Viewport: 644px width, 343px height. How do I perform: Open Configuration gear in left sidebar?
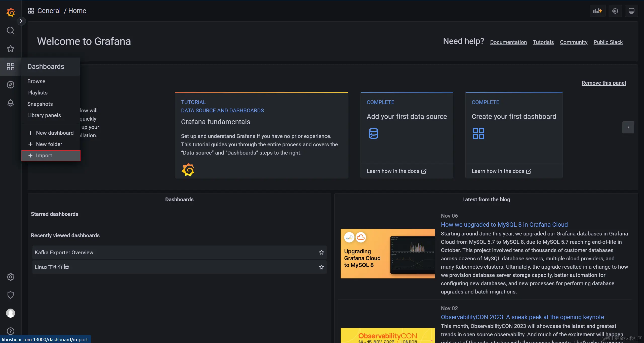10,277
